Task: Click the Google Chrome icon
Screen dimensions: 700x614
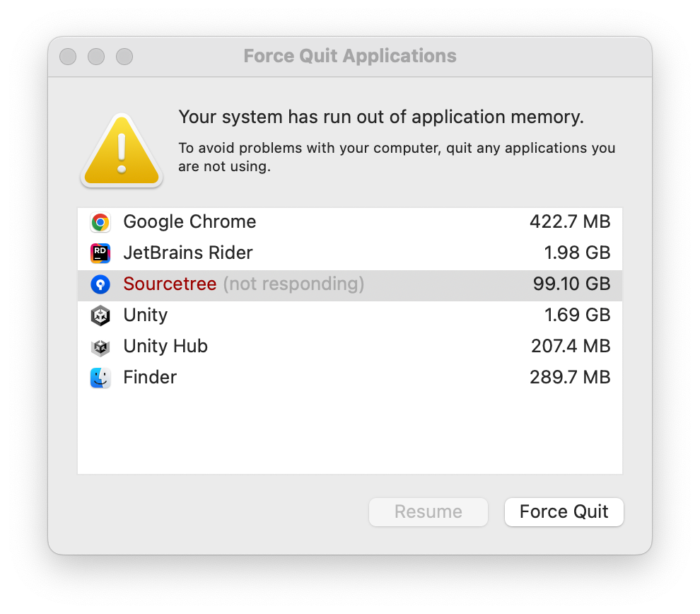Action: [x=100, y=222]
